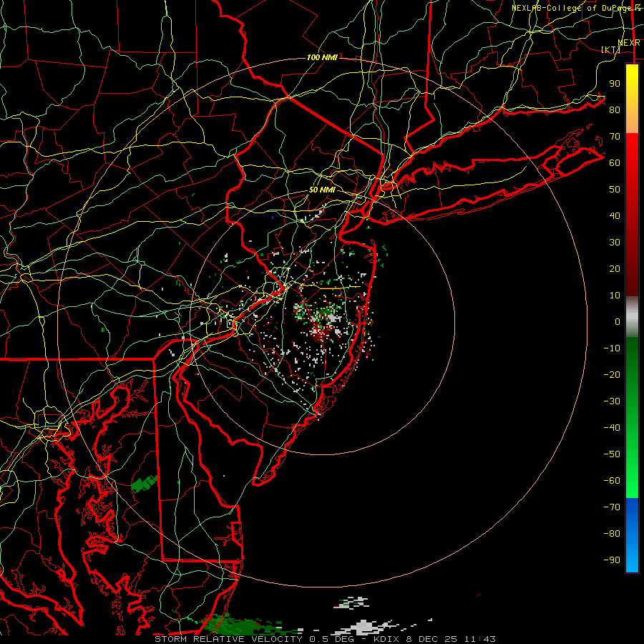
Task: Click the 11:43 timestamp in the caption
Action: point(479,639)
